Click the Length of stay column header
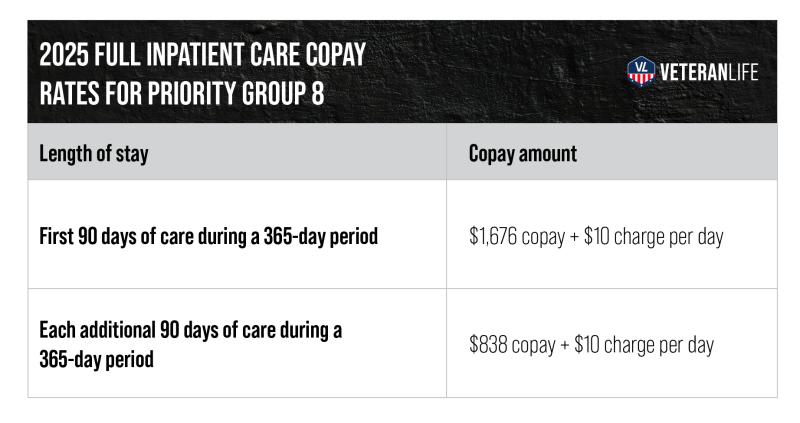 94,154
